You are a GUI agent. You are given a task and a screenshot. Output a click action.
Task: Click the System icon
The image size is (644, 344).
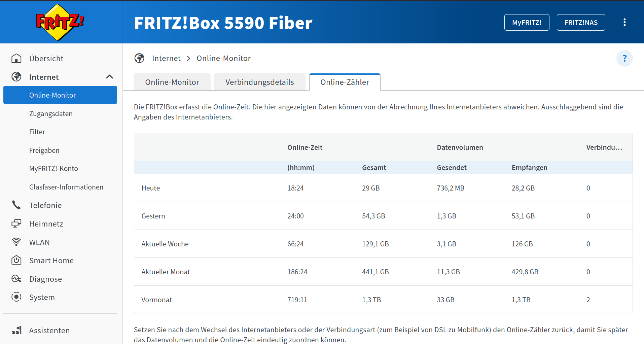click(16, 297)
